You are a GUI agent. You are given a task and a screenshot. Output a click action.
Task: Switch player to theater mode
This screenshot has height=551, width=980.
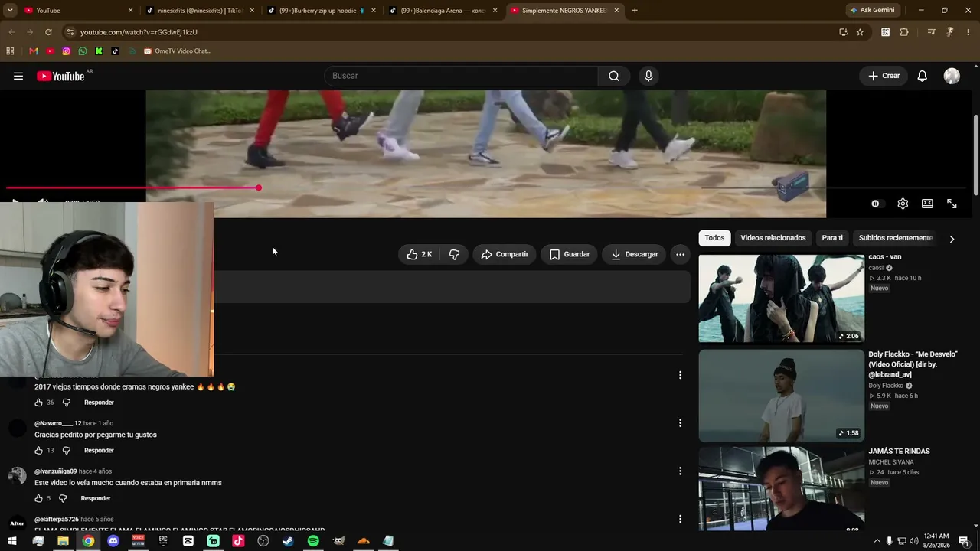point(927,204)
